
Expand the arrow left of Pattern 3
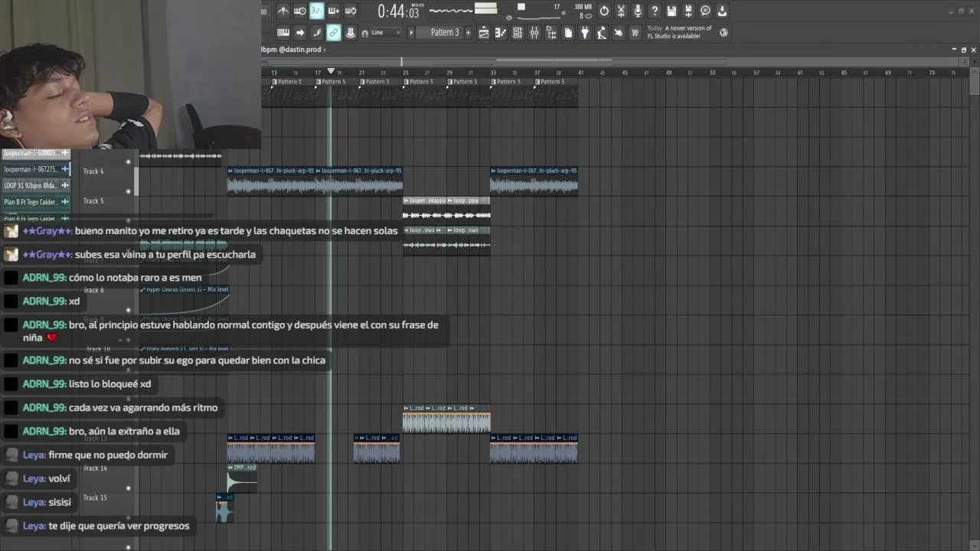(x=410, y=32)
